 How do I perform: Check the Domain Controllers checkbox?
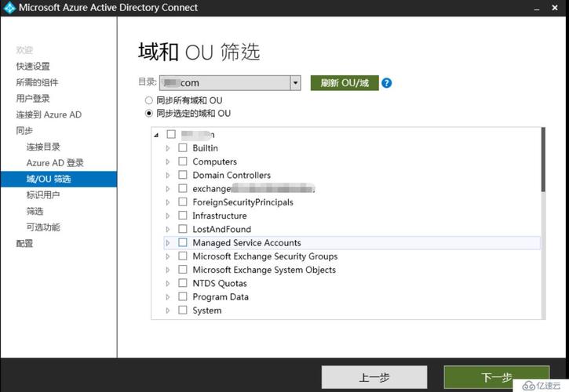[x=183, y=175]
